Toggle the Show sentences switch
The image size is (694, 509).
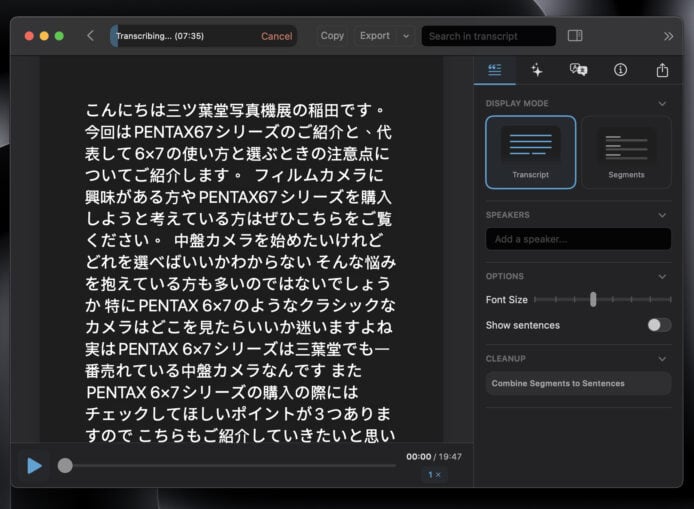tap(659, 325)
